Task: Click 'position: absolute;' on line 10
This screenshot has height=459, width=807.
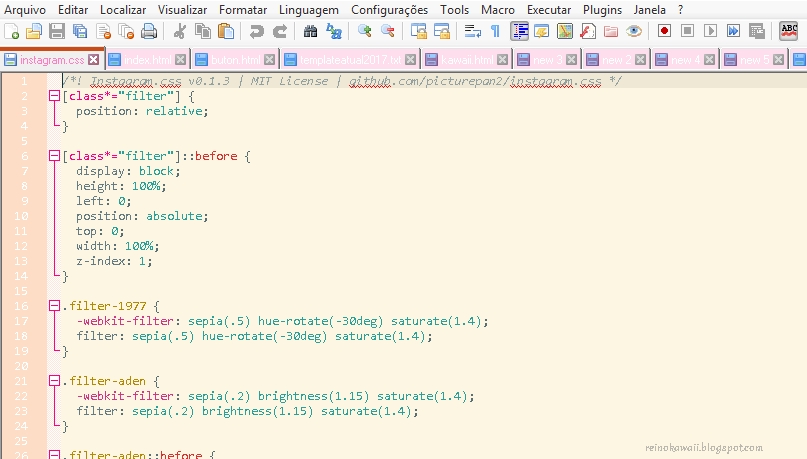Action: click(x=142, y=216)
